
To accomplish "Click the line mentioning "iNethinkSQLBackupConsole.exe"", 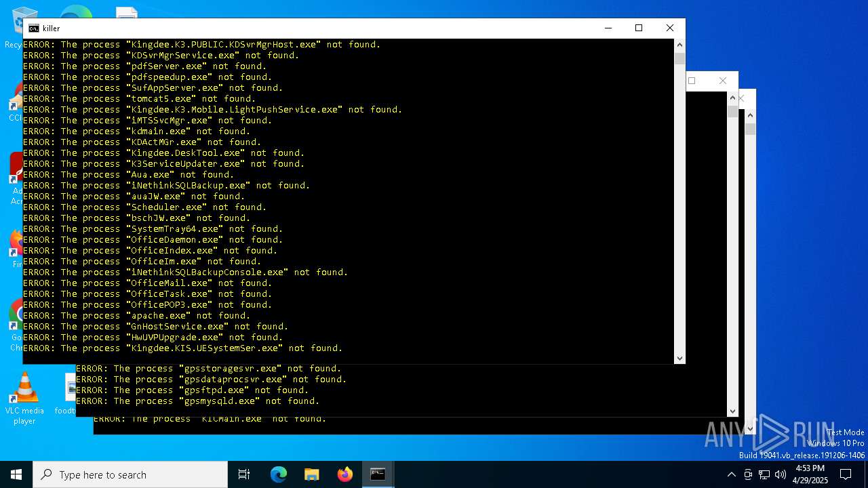I will point(186,272).
